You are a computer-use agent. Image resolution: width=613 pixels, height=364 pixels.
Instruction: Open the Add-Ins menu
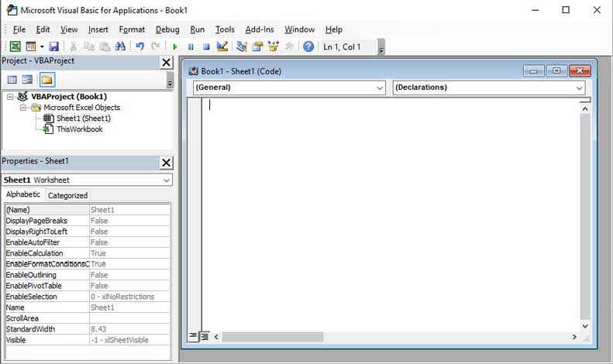[260, 29]
